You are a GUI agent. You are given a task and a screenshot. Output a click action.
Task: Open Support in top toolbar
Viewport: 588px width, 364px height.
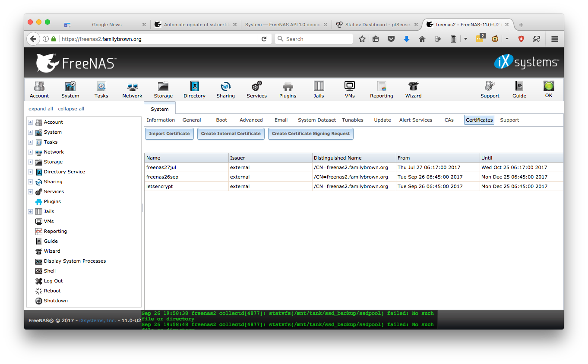[x=490, y=90]
